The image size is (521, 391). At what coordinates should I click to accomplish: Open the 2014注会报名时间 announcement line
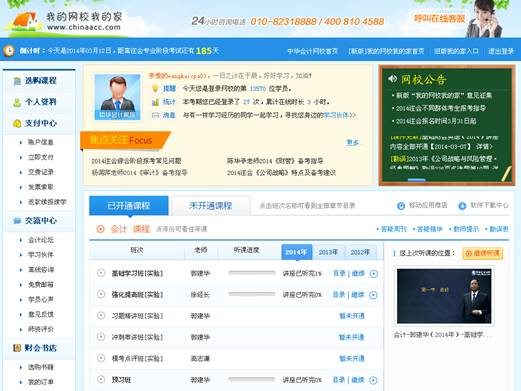436,121
